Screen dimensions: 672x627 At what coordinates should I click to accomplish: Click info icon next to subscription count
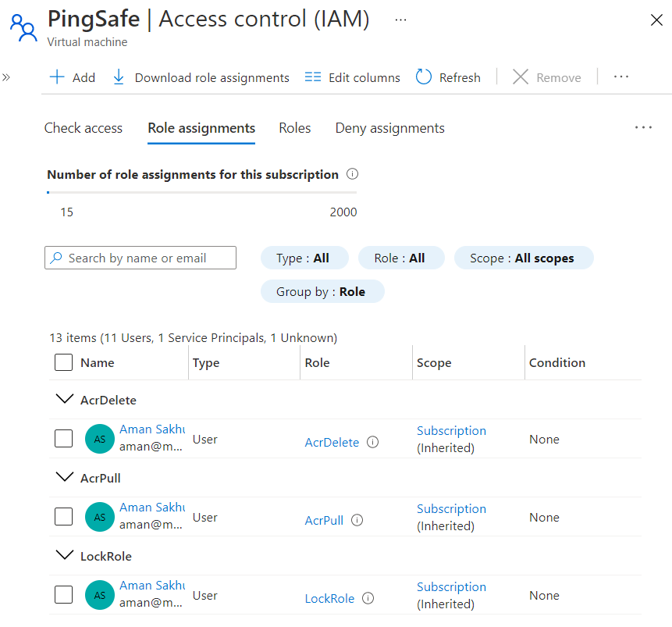352,175
